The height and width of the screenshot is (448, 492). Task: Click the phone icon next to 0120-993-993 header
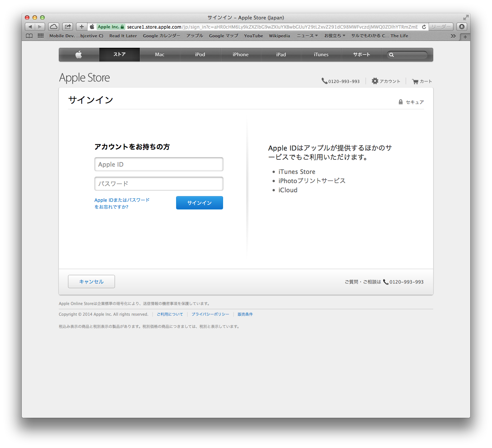[x=324, y=81]
